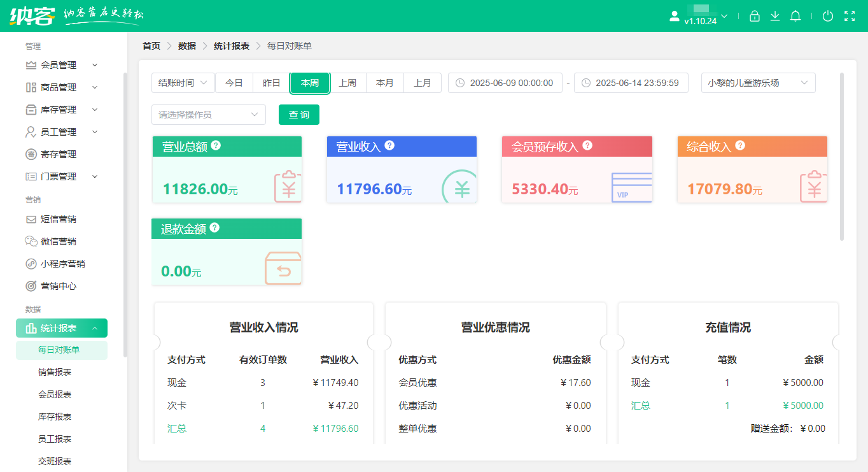Open the 小黎的儿童游乐场 store selector
The image size is (868, 472).
click(758, 83)
